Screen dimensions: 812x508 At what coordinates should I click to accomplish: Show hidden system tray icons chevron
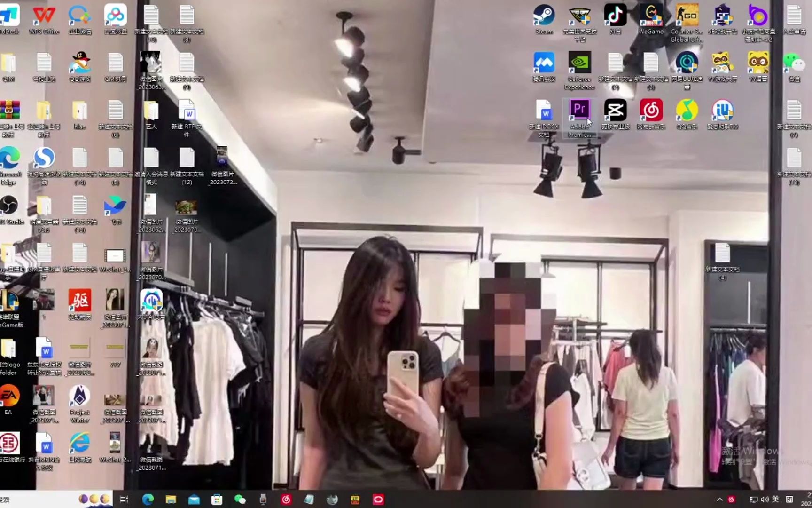(x=719, y=500)
